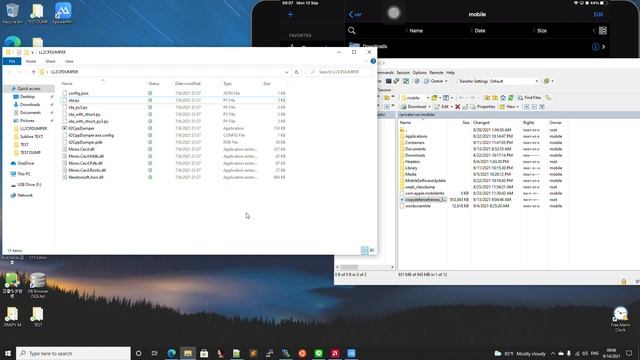Image resolution: width=640 pixels, height=360 pixels.
Task: Open MobileSoftwareUpdate folder in WinSCP
Action: coord(425,181)
